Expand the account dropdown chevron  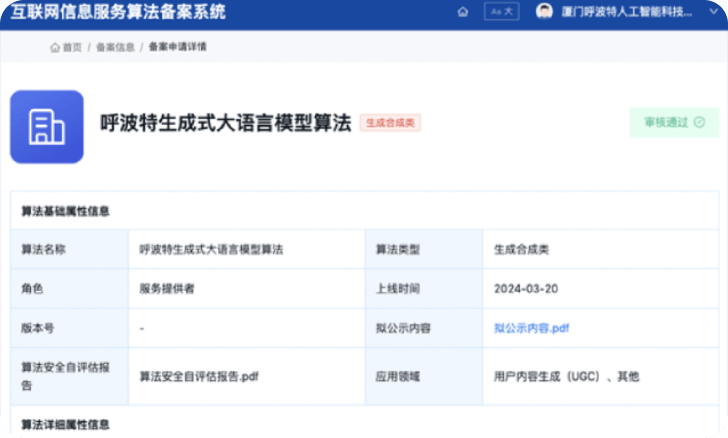(714, 12)
